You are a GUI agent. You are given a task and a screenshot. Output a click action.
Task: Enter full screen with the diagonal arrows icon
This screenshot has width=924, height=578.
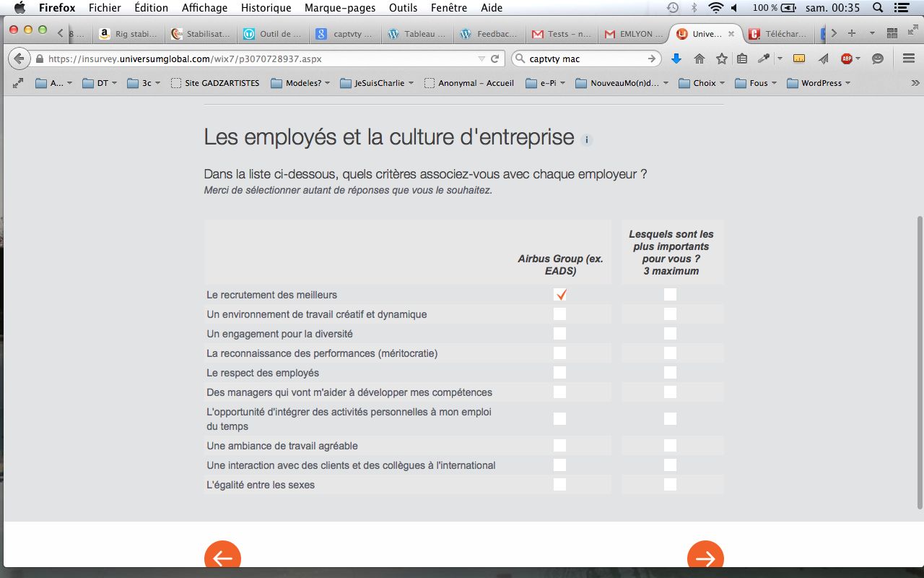912,31
